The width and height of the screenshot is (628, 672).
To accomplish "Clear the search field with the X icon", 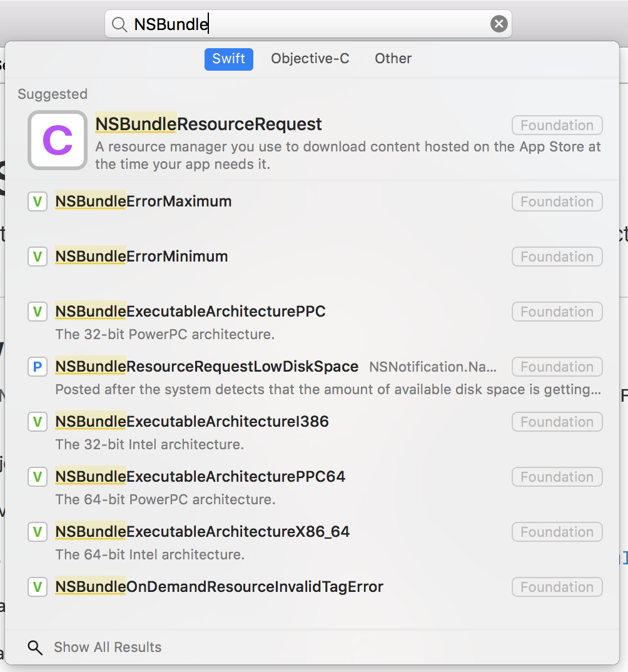I will click(x=499, y=24).
